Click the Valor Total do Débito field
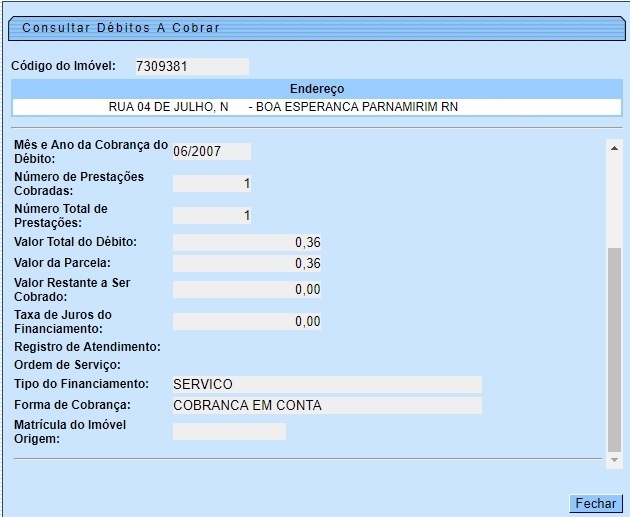This screenshot has height=517, width=630. coord(247,242)
